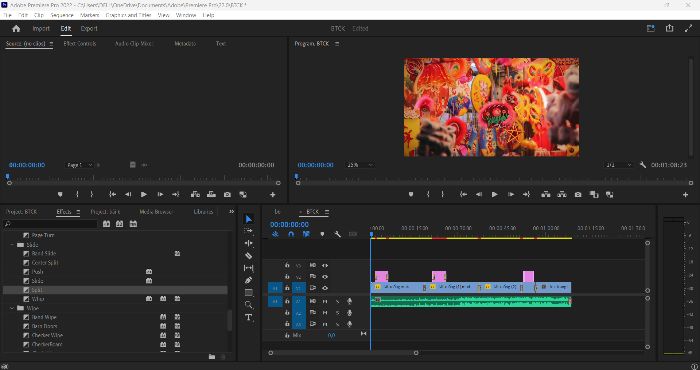Toggle V2 track output eye
Screen dimensions: 700x370
pos(325,277)
